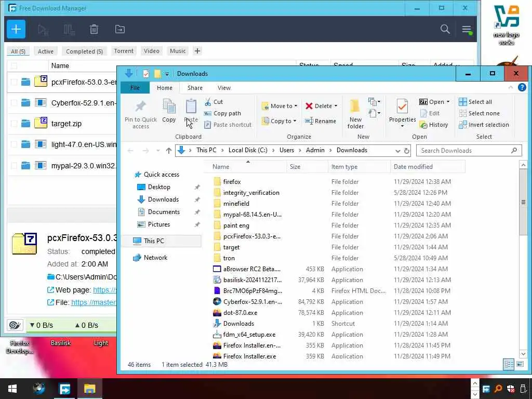Toggle snail mode icon in FDM status bar
Viewport: 532px width, 399px height.
15,325
